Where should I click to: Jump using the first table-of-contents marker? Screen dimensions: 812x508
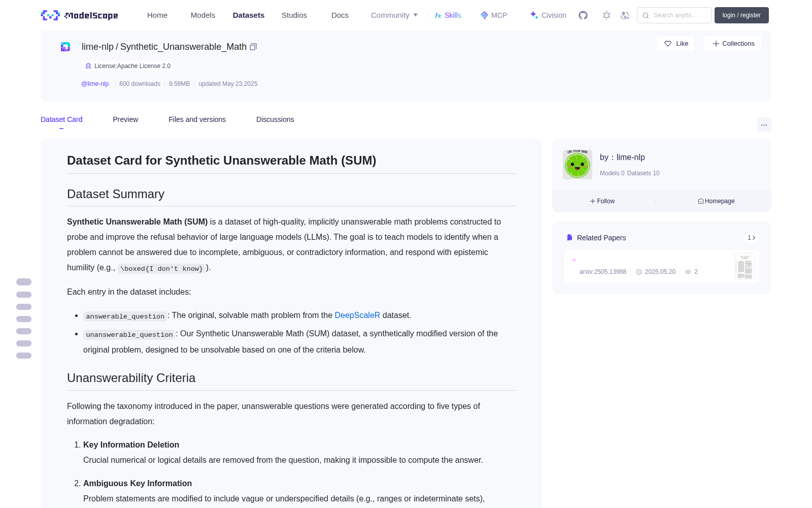pos(24,282)
